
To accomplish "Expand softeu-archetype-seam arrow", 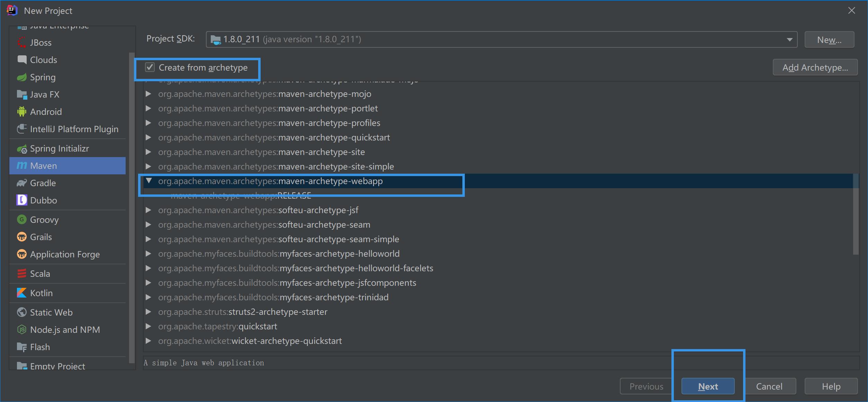I will pyautogui.click(x=148, y=225).
